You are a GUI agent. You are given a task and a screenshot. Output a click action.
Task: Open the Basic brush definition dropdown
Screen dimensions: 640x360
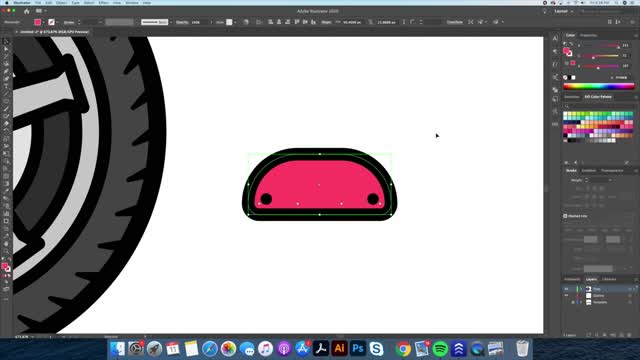pyautogui.click(x=171, y=22)
